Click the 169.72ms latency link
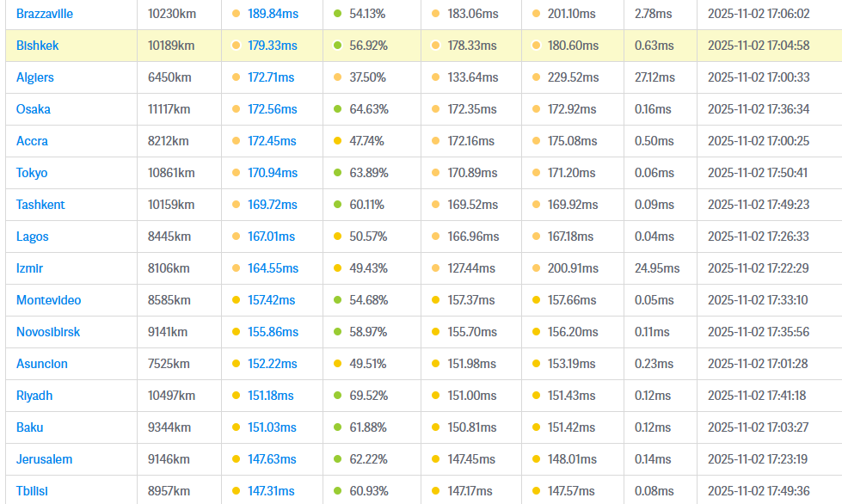The height and width of the screenshot is (504, 842). pos(273,205)
